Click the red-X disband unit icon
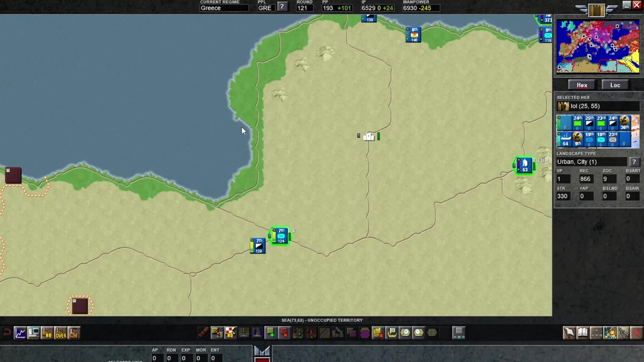The width and height of the screenshot is (644, 362). click(284, 333)
